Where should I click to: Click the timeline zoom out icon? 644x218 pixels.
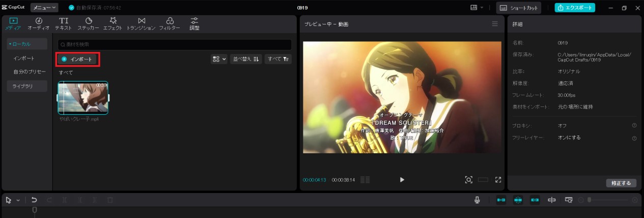(x=581, y=200)
